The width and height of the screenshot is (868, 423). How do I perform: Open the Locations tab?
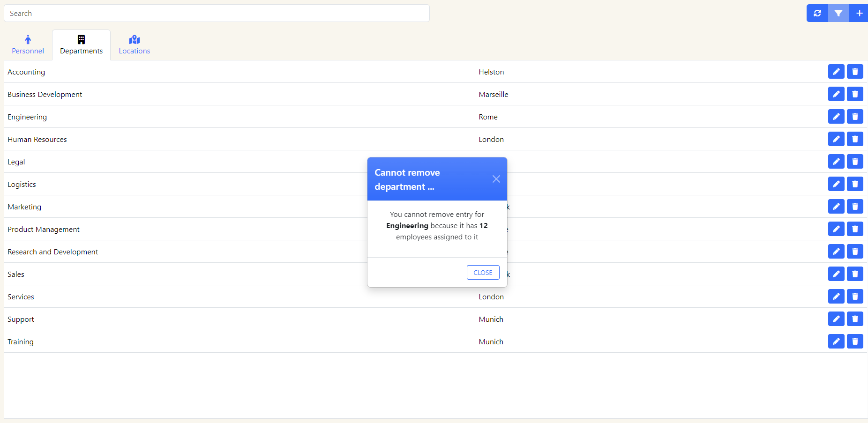click(134, 45)
